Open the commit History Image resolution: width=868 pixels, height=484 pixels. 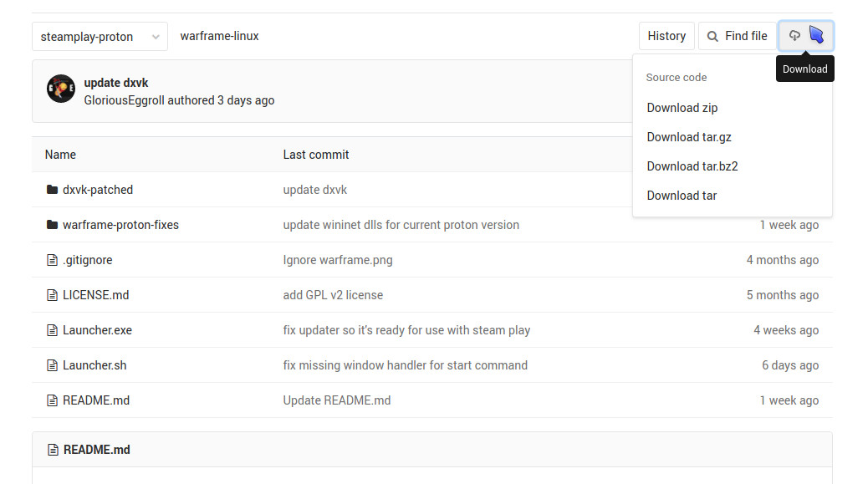click(x=666, y=36)
